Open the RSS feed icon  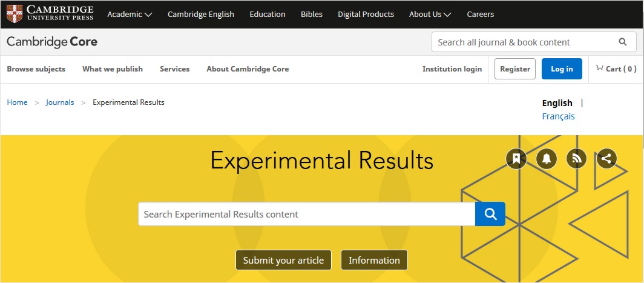pos(577,158)
